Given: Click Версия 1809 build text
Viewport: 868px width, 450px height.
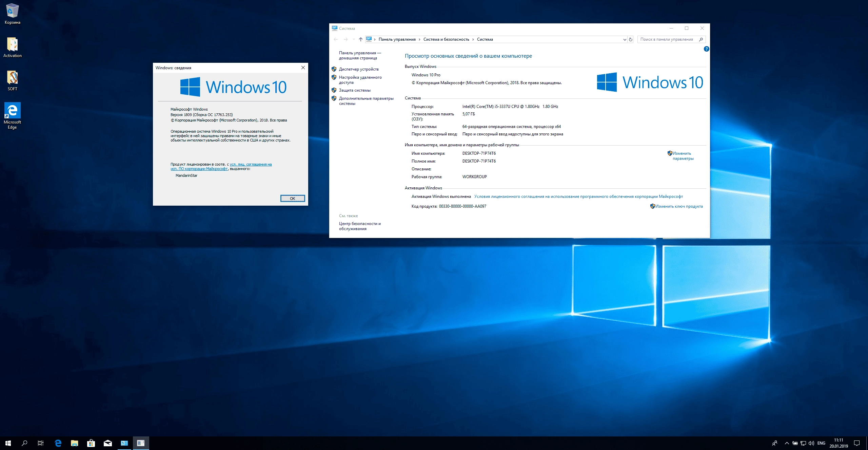Looking at the screenshot, I should (x=201, y=115).
